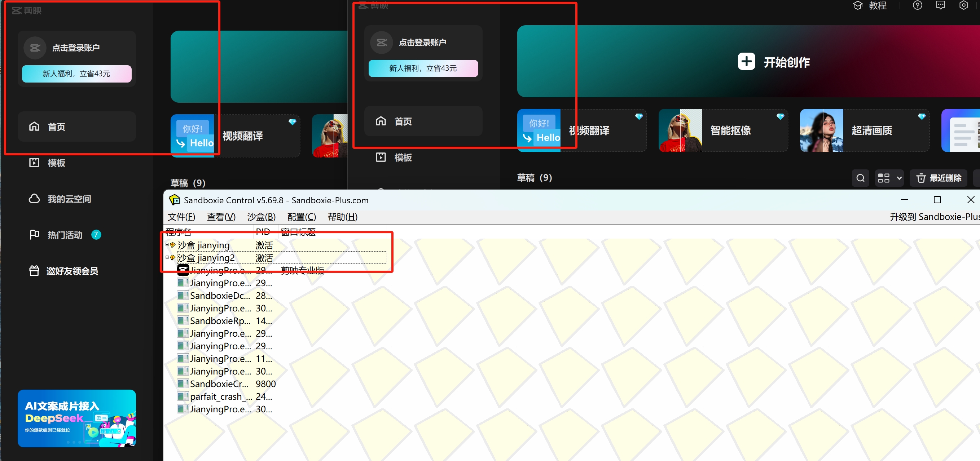Screen dimensions: 980x461
Task: Open the 查看(V) menu in Sandboxie
Action: point(221,217)
